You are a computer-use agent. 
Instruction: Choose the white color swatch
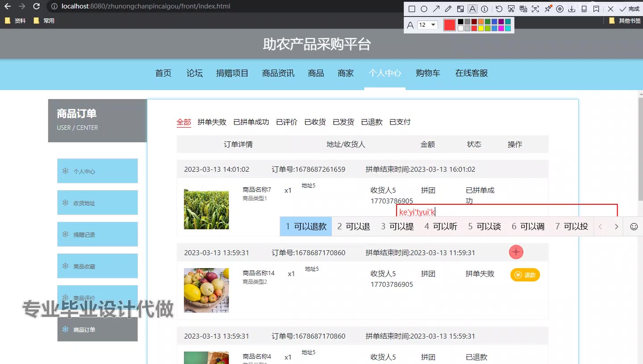(x=461, y=29)
